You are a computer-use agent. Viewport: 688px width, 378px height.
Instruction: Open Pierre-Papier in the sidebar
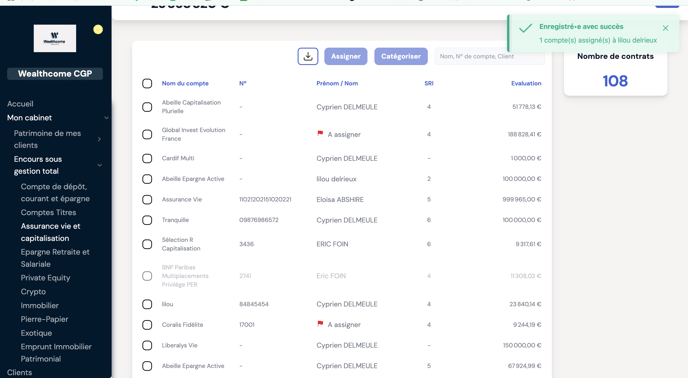pyautogui.click(x=44, y=319)
